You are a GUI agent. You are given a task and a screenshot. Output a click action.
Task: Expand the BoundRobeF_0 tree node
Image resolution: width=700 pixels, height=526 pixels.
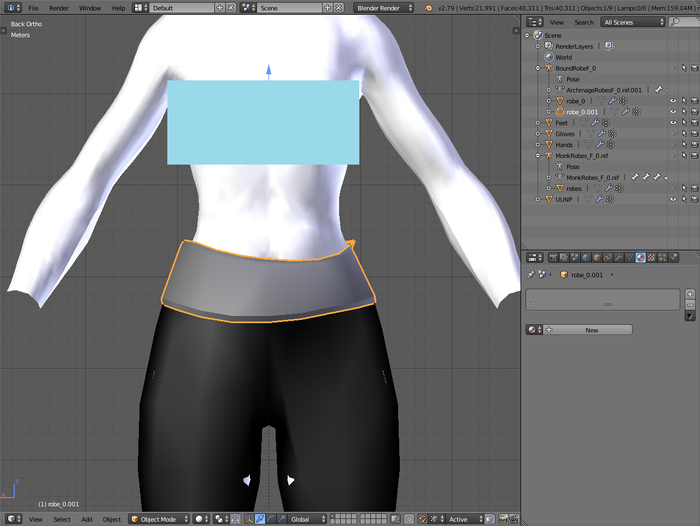point(537,68)
